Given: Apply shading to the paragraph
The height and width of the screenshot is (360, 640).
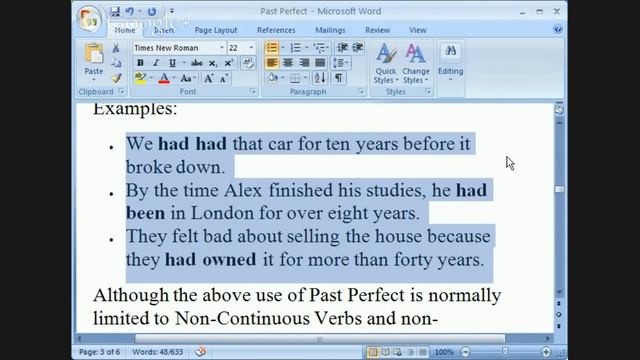Looking at the screenshot, I should (x=273, y=78).
